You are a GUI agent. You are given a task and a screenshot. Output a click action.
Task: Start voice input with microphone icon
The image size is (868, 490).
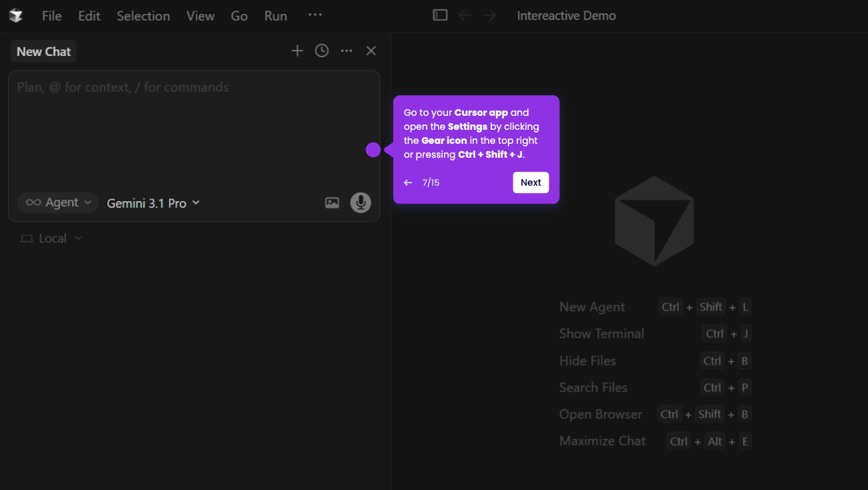[361, 202]
